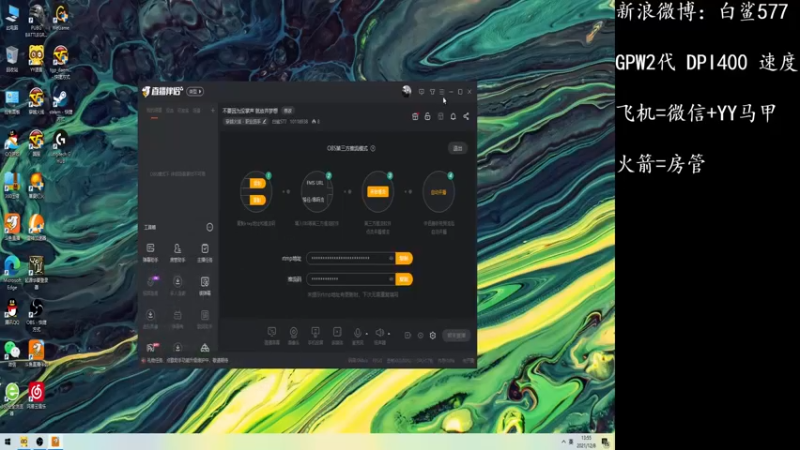Click the funnel-shaped icon in title bar

click(432, 92)
